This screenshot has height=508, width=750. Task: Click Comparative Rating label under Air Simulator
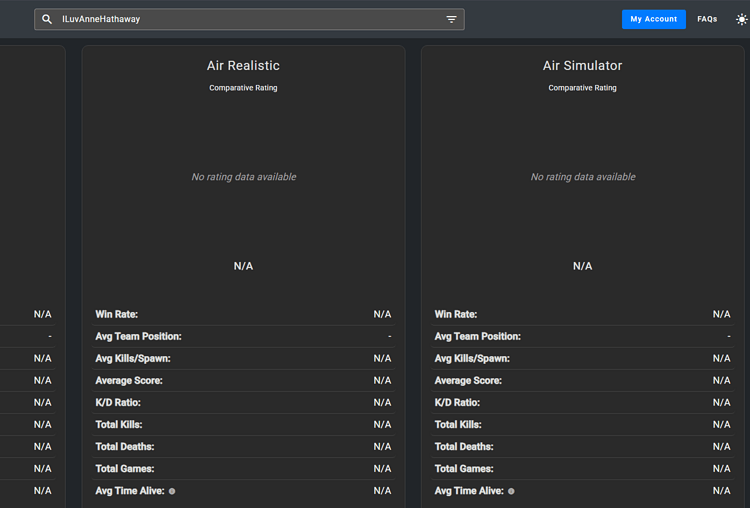(582, 88)
